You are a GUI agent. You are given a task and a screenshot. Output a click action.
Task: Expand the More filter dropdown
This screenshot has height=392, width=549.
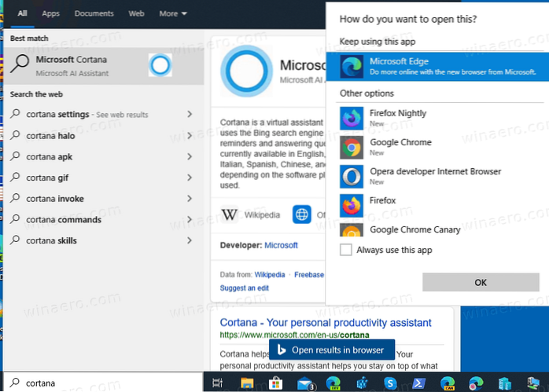tap(173, 13)
